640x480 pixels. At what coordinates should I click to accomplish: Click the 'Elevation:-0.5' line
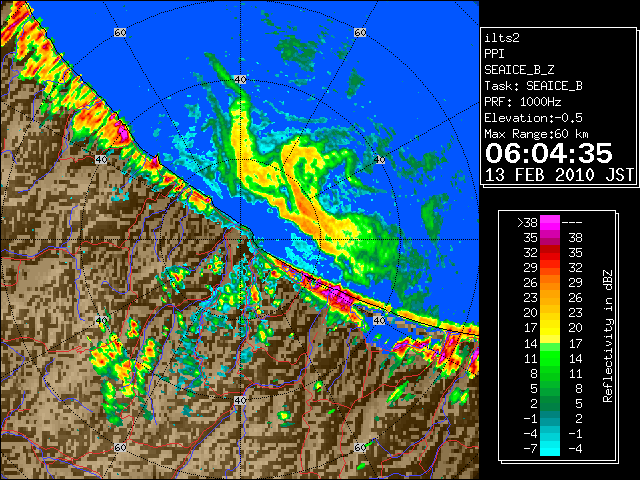click(x=533, y=118)
